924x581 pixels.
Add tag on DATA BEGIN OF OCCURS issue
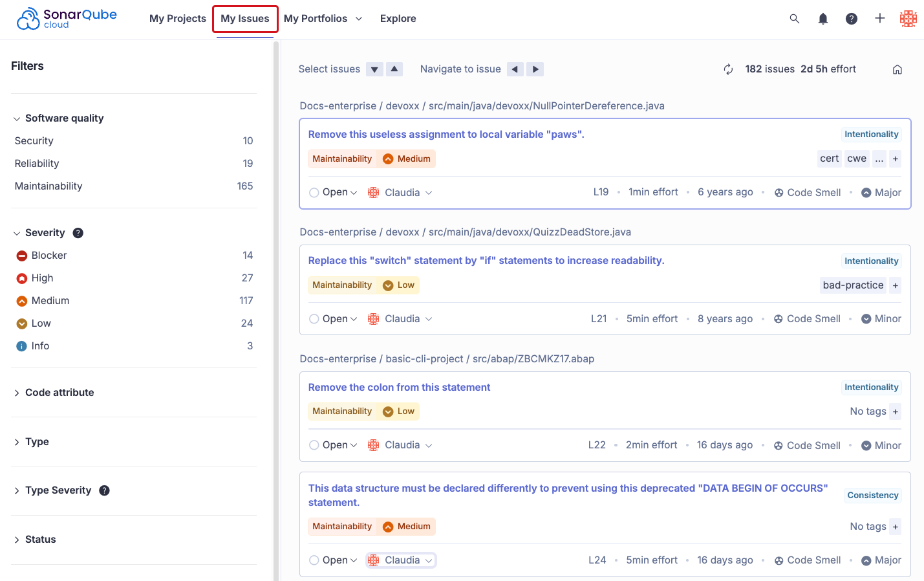[x=896, y=527]
